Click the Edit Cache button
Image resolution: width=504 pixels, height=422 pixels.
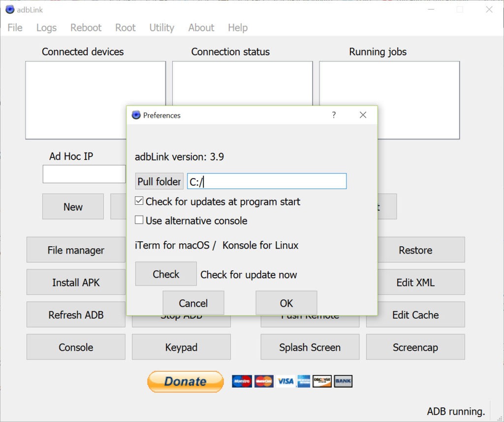click(x=415, y=315)
